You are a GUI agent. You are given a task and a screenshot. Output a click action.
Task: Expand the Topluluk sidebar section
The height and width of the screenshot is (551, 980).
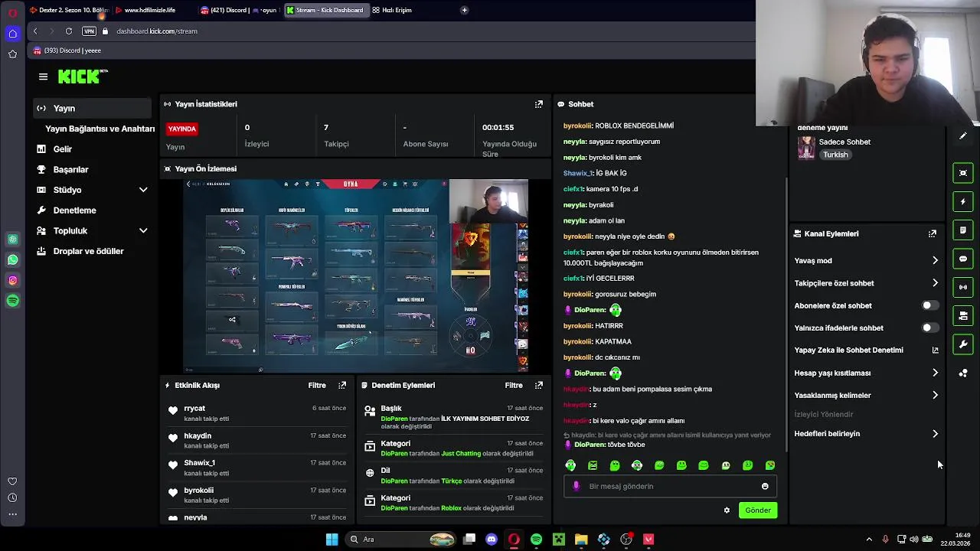[x=143, y=230]
